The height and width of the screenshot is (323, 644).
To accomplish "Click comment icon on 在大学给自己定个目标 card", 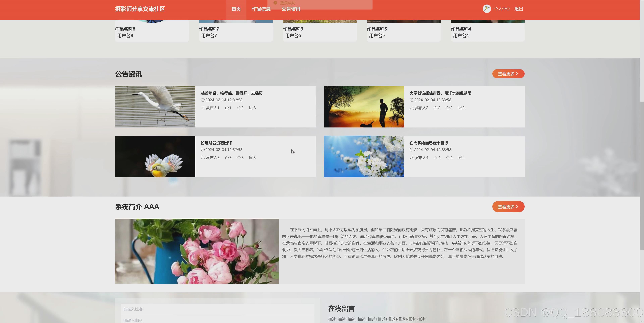I will [460, 158].
